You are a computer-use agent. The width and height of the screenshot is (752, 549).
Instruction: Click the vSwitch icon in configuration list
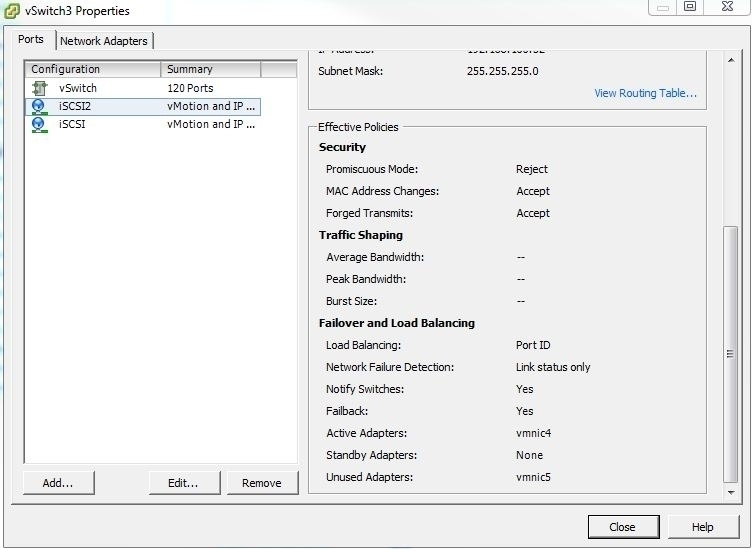[39, 88]
